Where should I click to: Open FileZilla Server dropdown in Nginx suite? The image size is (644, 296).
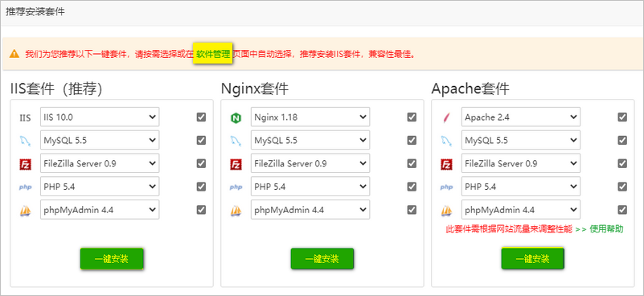click(310, 163)
